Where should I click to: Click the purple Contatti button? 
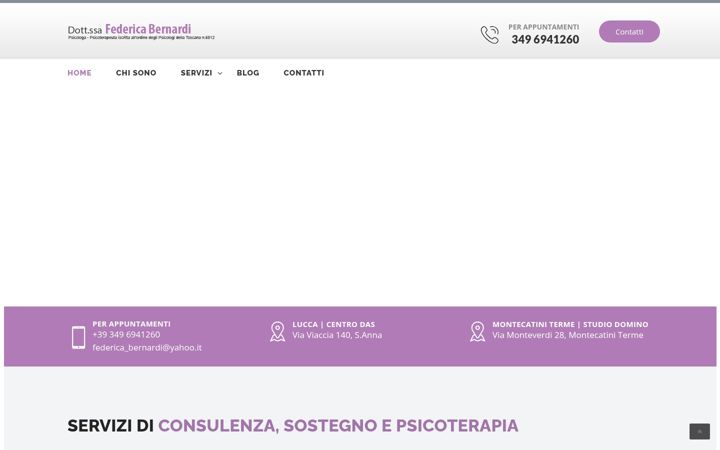click(629, 32)
